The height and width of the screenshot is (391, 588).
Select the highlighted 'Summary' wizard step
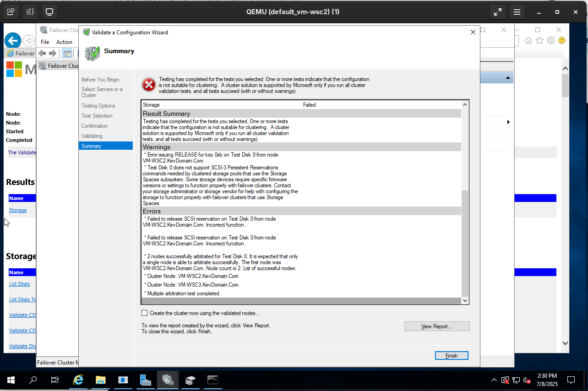coord(106,146)
